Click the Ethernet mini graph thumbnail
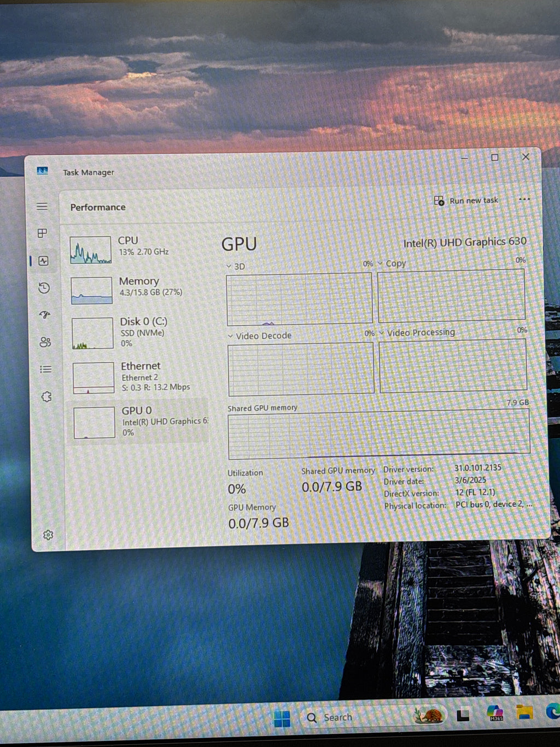 94,378
